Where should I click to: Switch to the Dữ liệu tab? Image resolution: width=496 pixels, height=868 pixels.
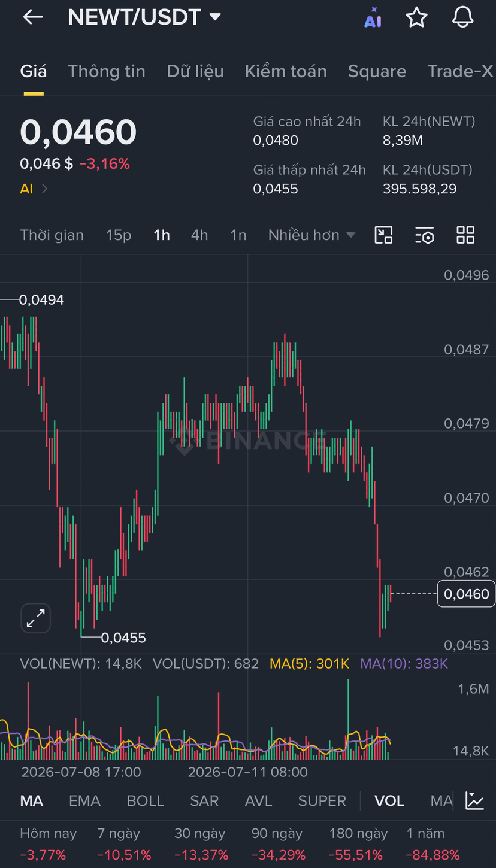(x=195, y=71)
